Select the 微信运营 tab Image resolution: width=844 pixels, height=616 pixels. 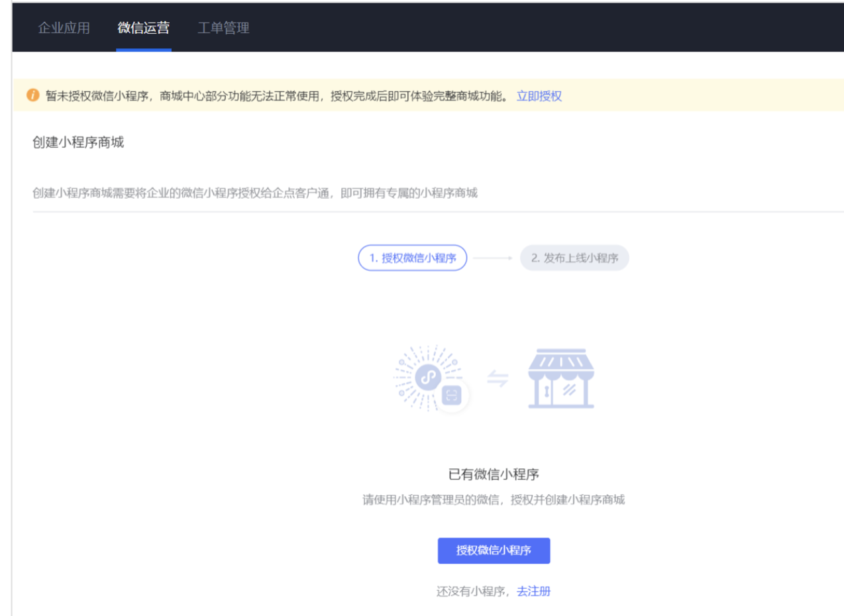(x=144, y=28)
